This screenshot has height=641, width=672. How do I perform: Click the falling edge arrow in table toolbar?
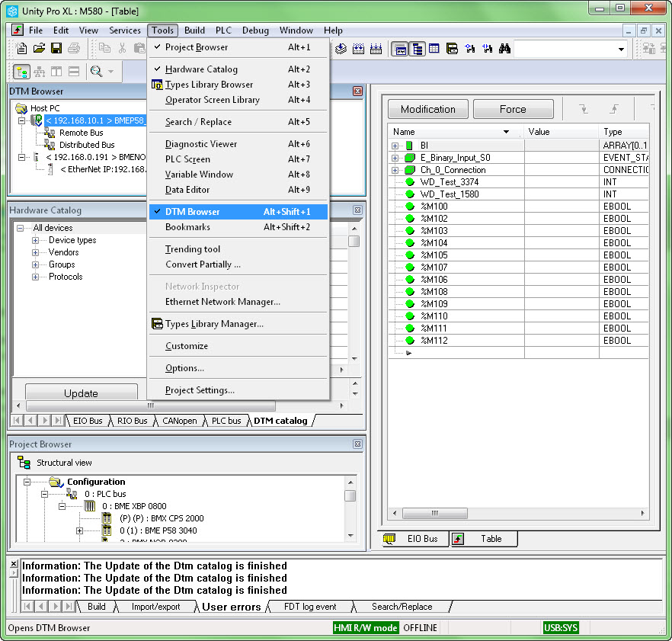pos(584,109)
